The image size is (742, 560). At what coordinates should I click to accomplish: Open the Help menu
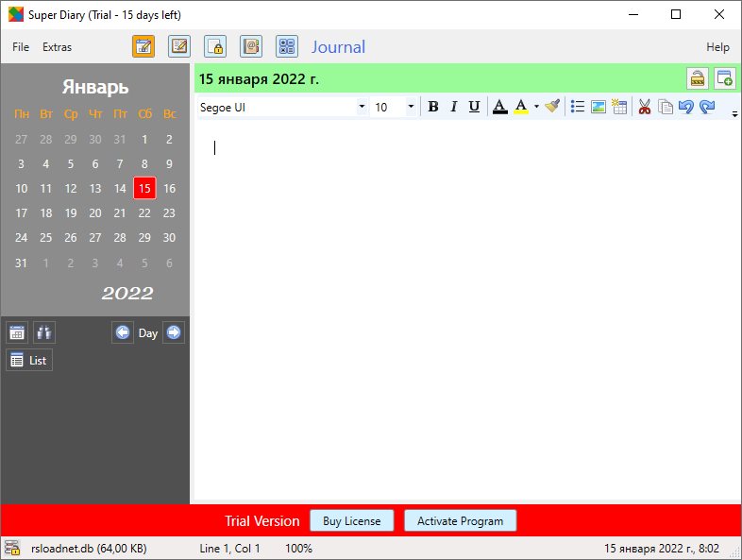(717, 47)
